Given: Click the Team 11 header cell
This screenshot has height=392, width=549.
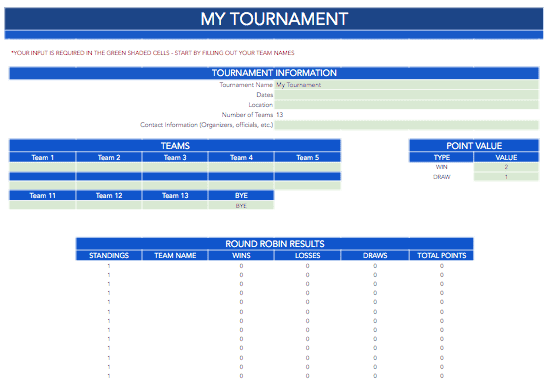Looking at the screenshot, I should 42,195.
